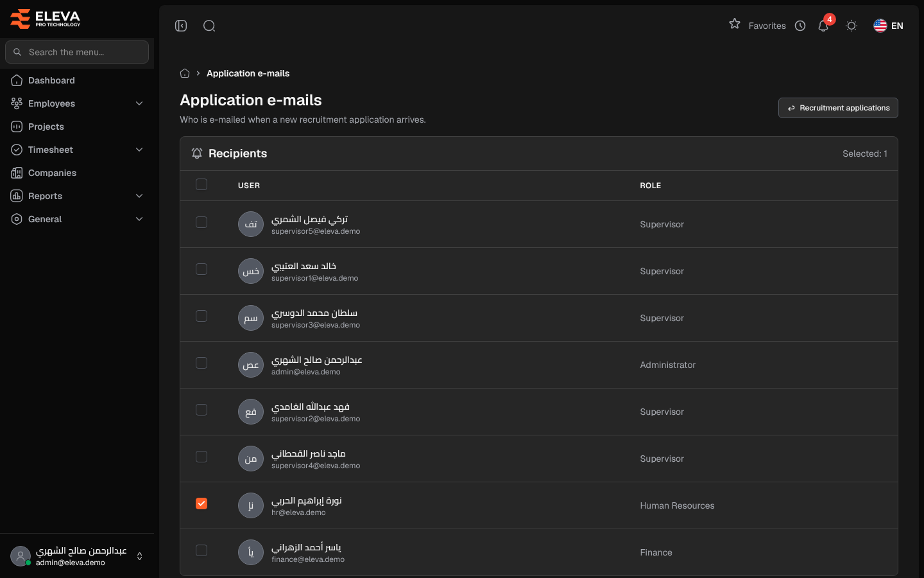
Task: Toggle light theme with sun icon
Action: tap(851, 26)
